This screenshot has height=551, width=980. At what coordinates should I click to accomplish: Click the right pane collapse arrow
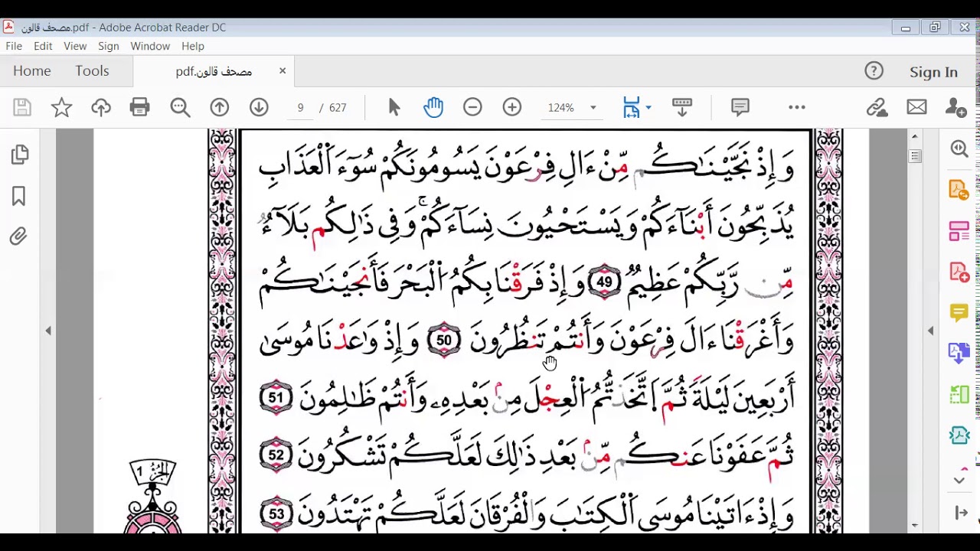(931, 331)
